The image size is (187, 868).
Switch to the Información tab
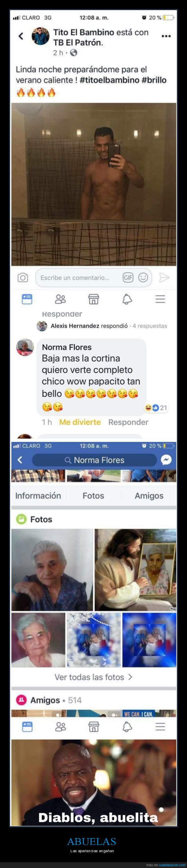click(38, 496)
